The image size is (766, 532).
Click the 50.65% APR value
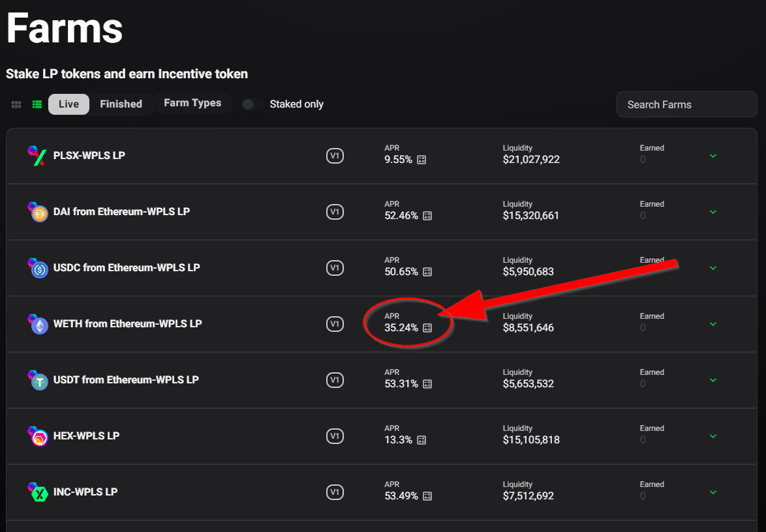pyautogui.click(x=401, y=273)
